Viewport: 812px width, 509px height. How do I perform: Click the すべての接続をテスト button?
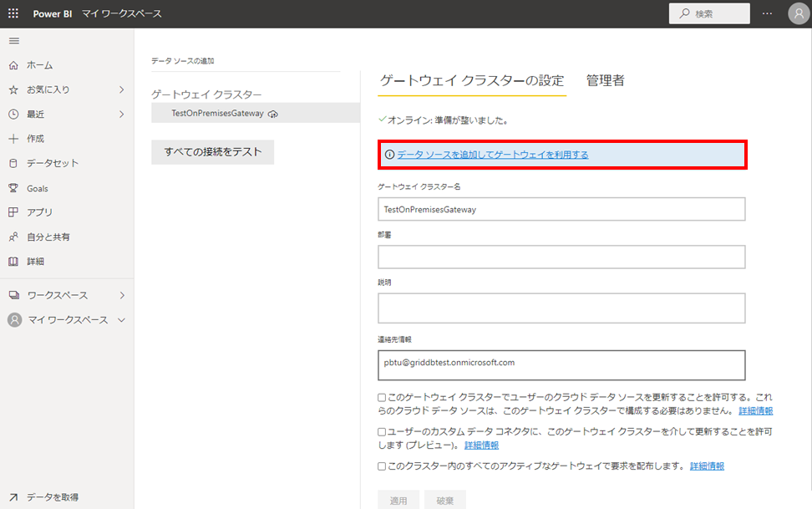point(212,152)
